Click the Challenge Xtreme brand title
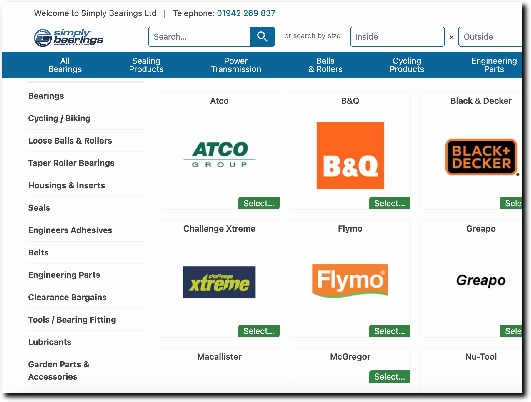This screenshot has height=402, width=531. [219, 229]
